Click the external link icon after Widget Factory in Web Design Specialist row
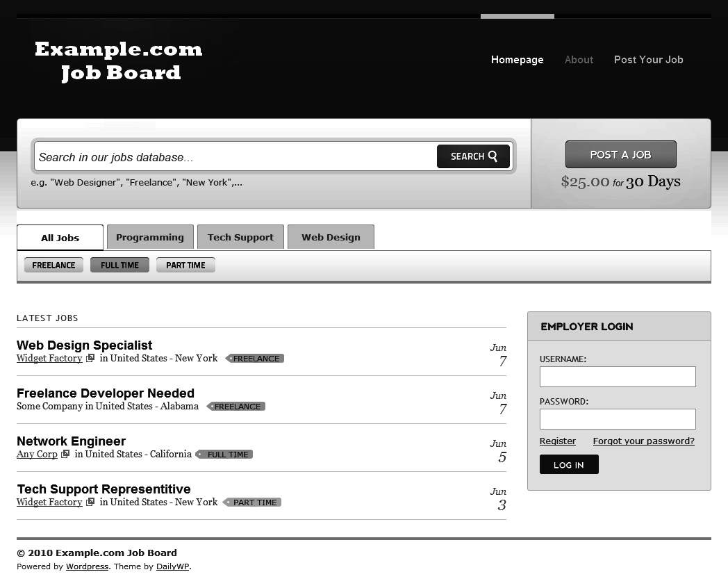The width and height of the screenshot is (728, 588). (x=90, y=358)
